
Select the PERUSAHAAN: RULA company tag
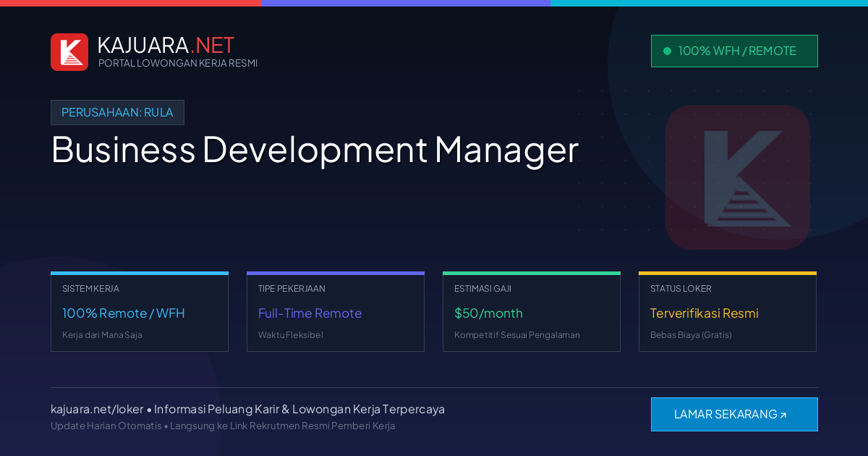(117, 112)
